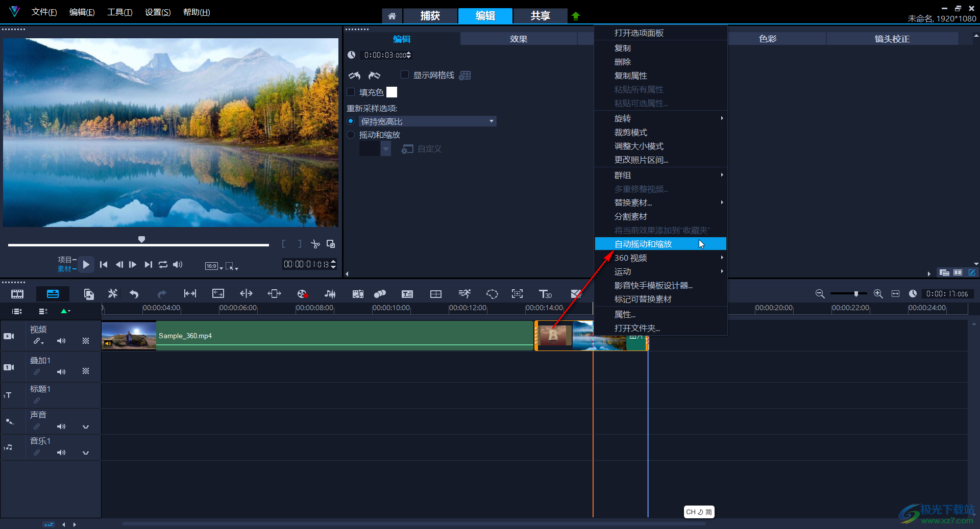
Task: Click the preview volume speaker
Action: (x=178, y=264)
